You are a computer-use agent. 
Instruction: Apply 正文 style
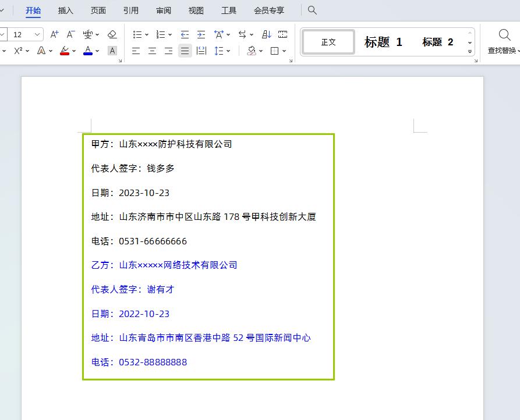click(x=328, y=42)
